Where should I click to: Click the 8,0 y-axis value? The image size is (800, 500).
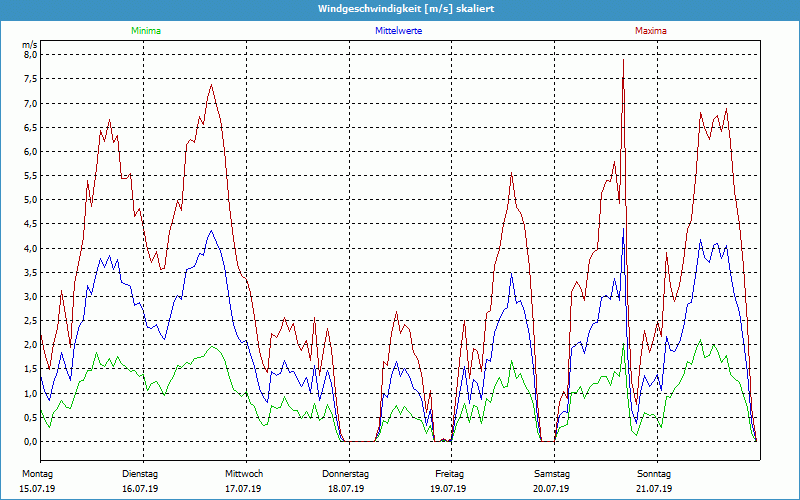click(31, 55)
